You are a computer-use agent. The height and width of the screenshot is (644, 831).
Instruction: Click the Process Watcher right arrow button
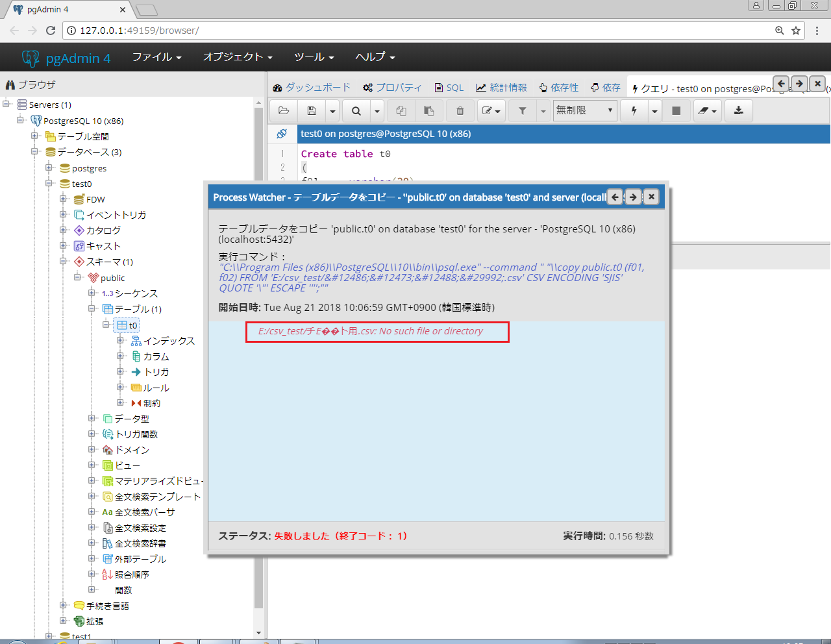pyautogui.click(x=633, y=197)
